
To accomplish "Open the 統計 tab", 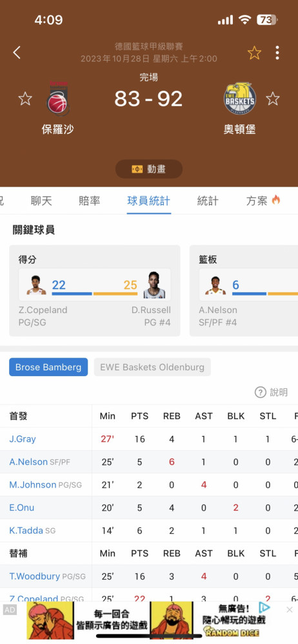I will coord(208,201).
